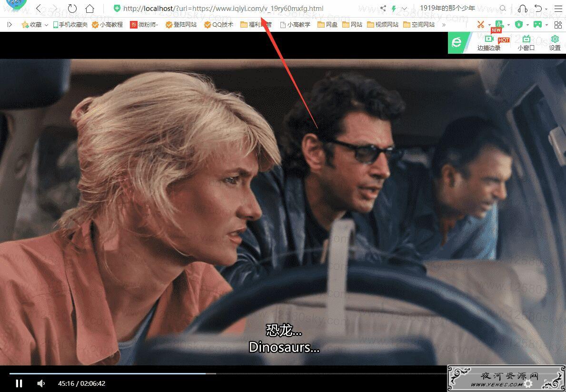Pause the video playback
This screenshot has width=566, height=392.
pyautogui.click(x=19, y=383)
